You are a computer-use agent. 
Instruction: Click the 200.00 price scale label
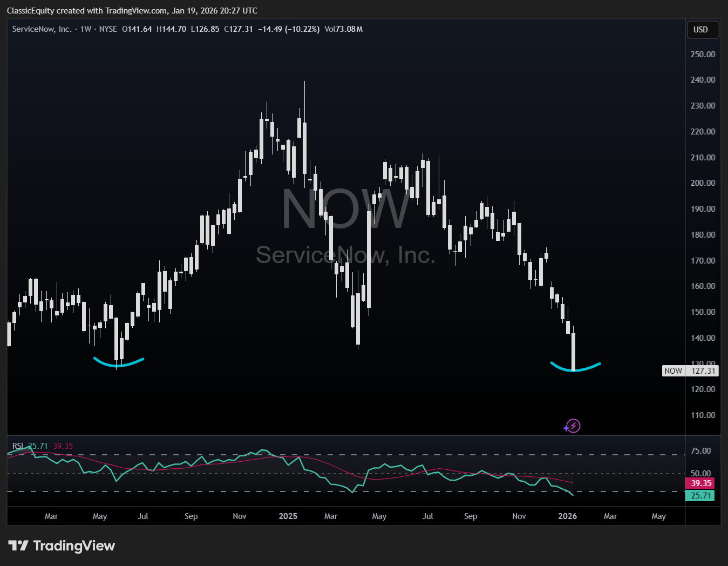703,183
